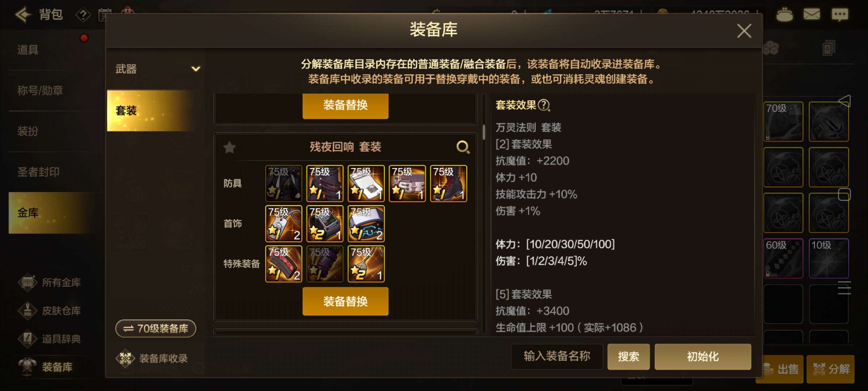Switch using the 70级装备库 toggle button
Screen dimensions: 868x391
156,328
